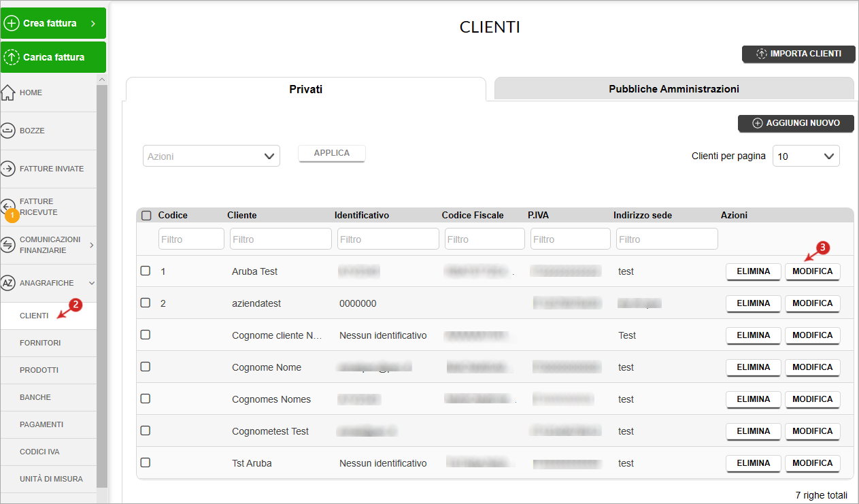Open the Azioni dropdown
Image resolution: width=859 pixels, height=504 pixels.
212,156
